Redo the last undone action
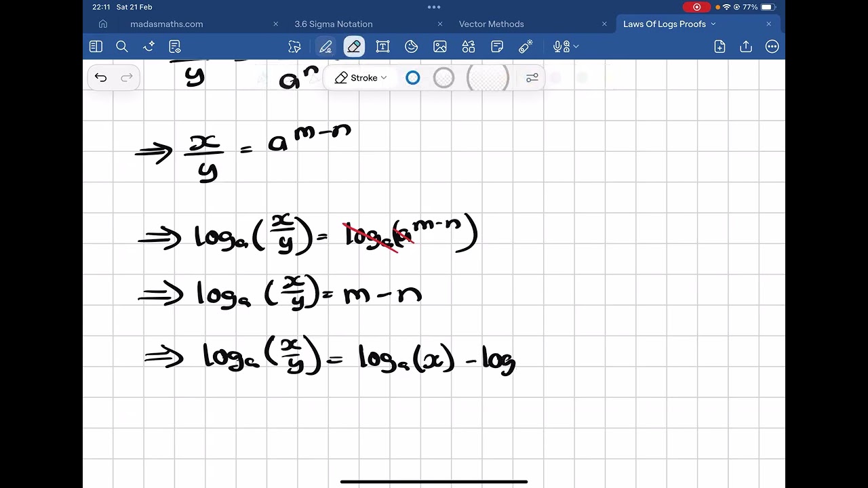Viewport: 868px width, 488px height. [127, 78]
